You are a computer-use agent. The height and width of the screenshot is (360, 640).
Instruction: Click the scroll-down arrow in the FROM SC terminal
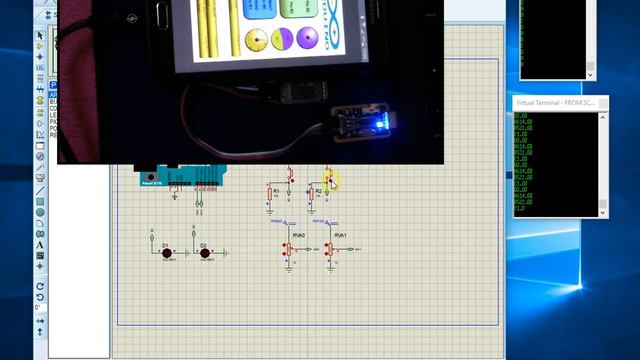pos(603,213)
